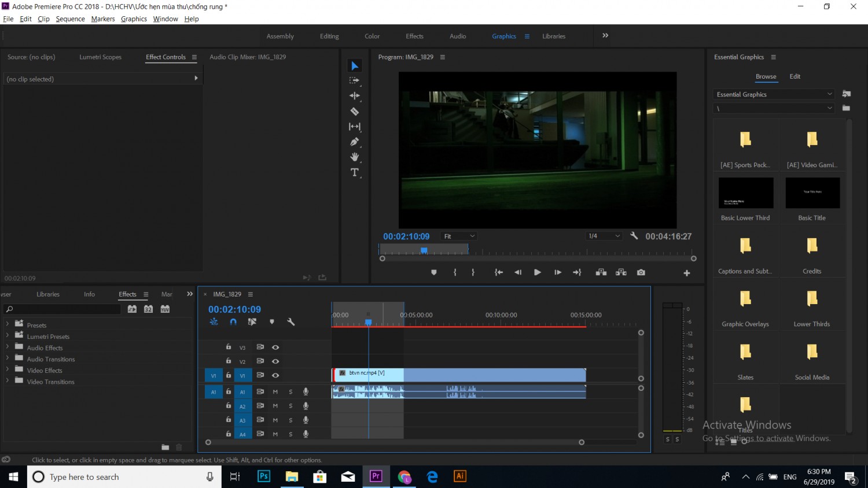Toggle track lock on V3

[x=229, y=347]
